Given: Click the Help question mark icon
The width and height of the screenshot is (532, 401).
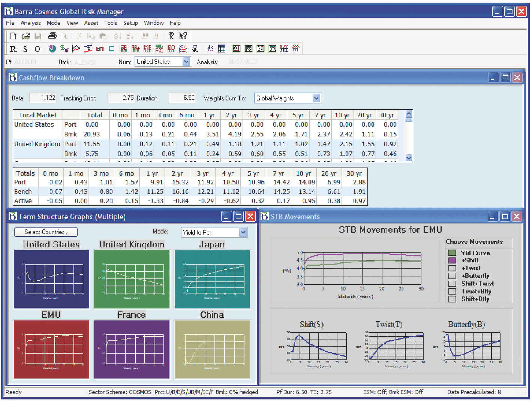Looking at the screenshot, I should 172,36.
